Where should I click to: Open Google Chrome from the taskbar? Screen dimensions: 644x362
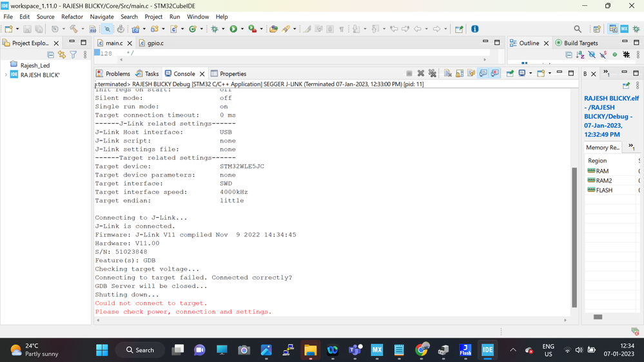[421, 350]
